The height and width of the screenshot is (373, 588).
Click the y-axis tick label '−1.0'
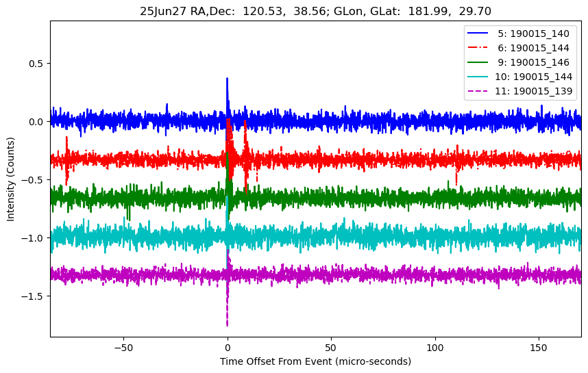tap(33, 238)
